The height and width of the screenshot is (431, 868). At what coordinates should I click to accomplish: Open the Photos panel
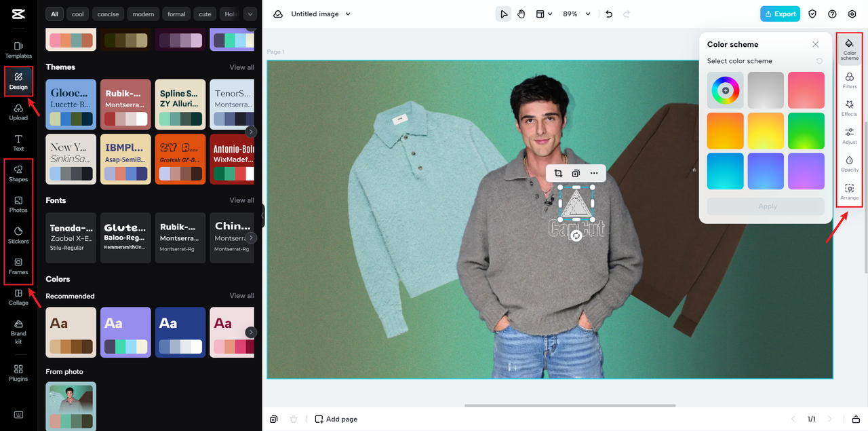[18, 204]
